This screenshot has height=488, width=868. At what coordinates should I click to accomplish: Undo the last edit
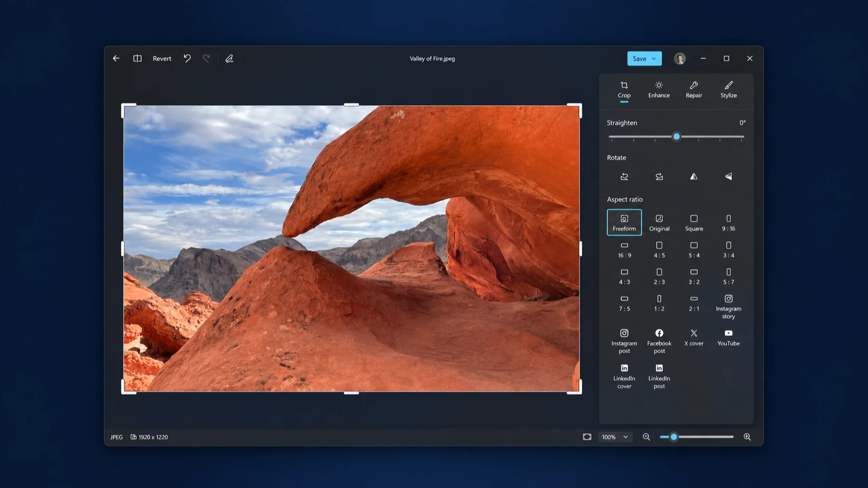[x=187, y=58]
